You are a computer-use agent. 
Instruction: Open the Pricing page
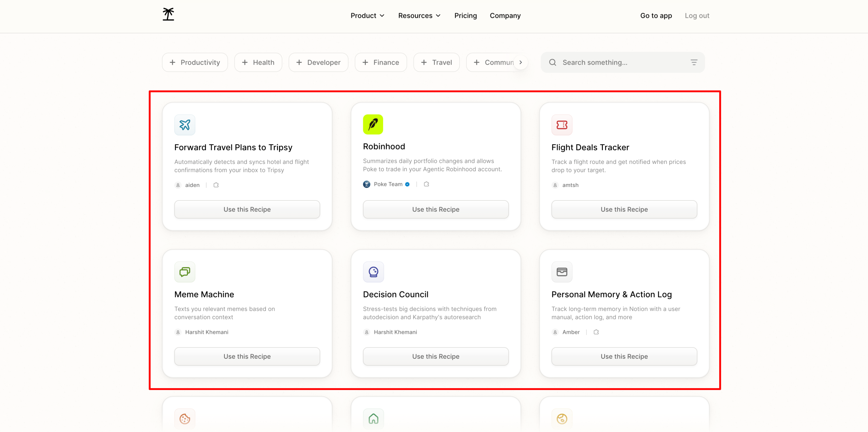[x=466, y=16]
